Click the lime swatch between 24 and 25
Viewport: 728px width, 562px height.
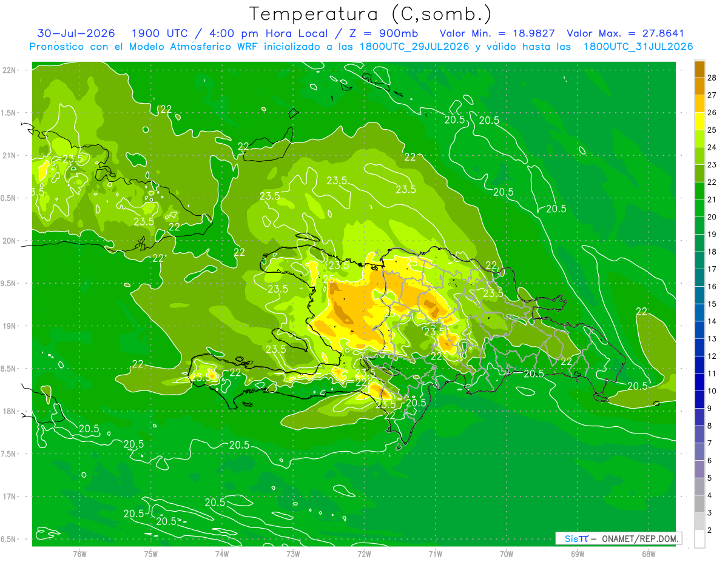pos(699,139)
